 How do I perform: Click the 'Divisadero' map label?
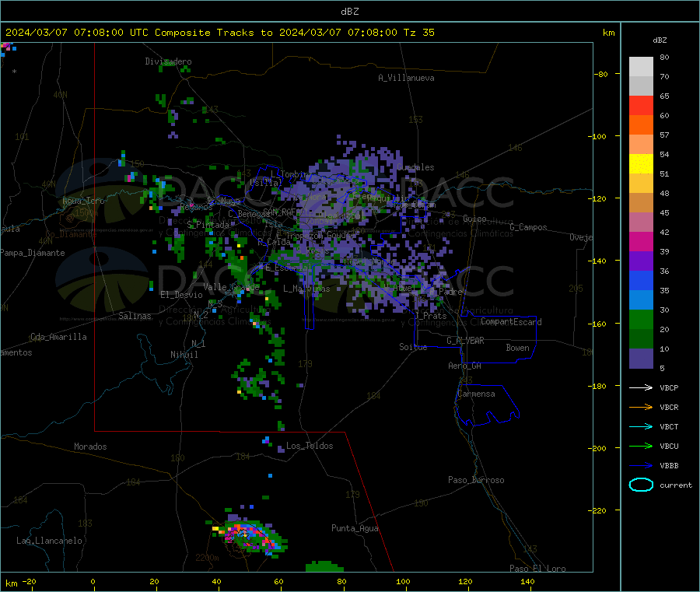168,61
